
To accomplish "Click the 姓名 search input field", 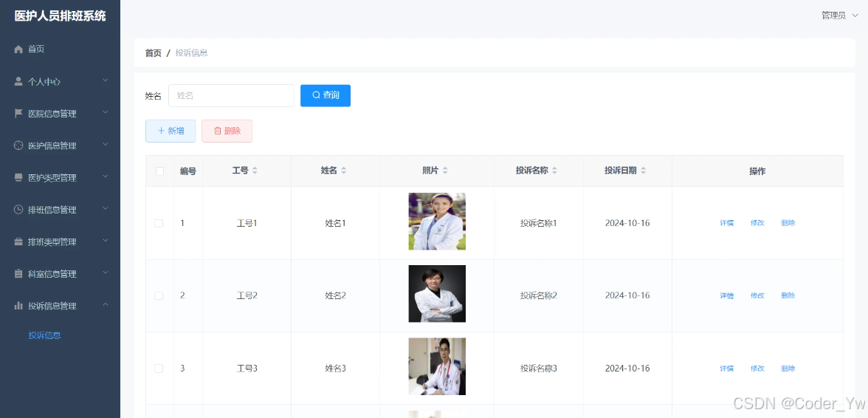I will (232, 96).
